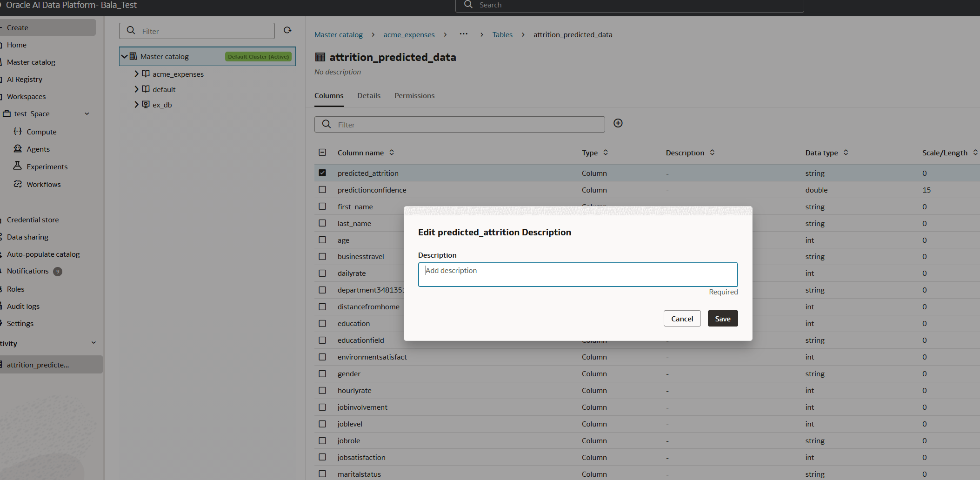
Task: Open Data sharing in the sidebar
Action: (x=27, y=237)
